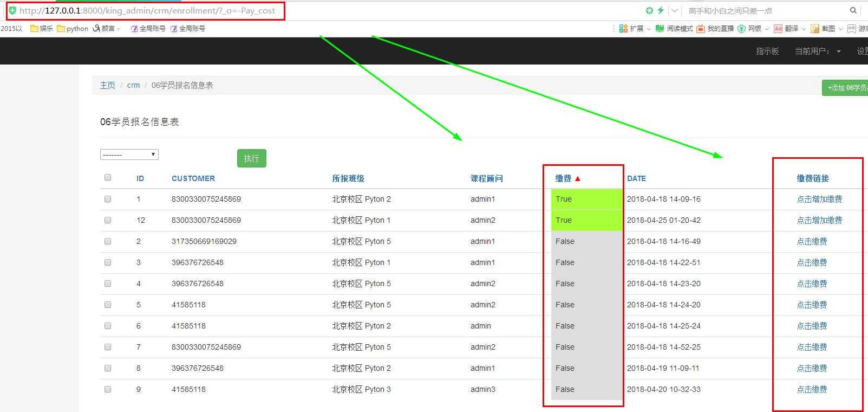Viewport: 868px width, 412px height.
Task: Open the search engine chevron dropdown
Action: tap(675, 10)
